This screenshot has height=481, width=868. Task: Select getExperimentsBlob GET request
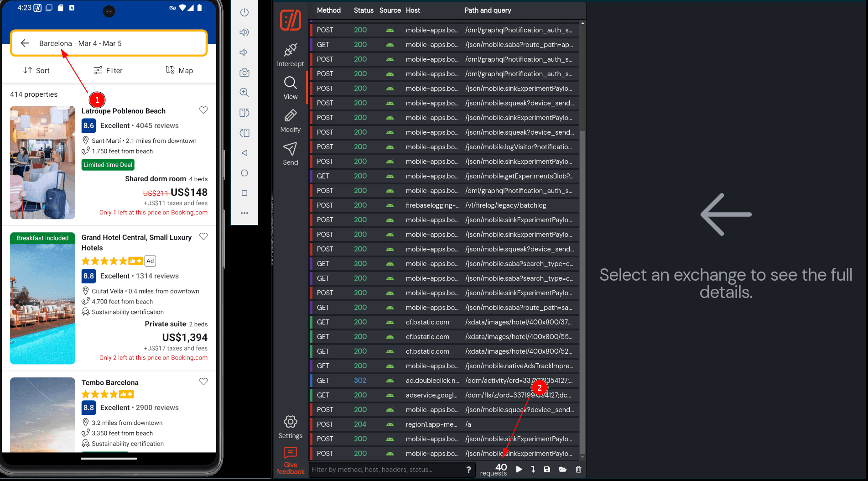(445, 176)
